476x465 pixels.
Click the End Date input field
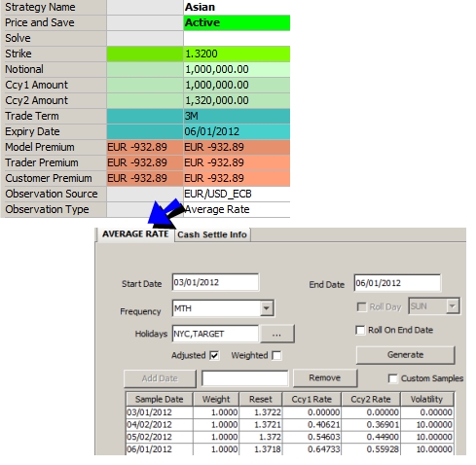pyautogui.click(x=397, y=283)
